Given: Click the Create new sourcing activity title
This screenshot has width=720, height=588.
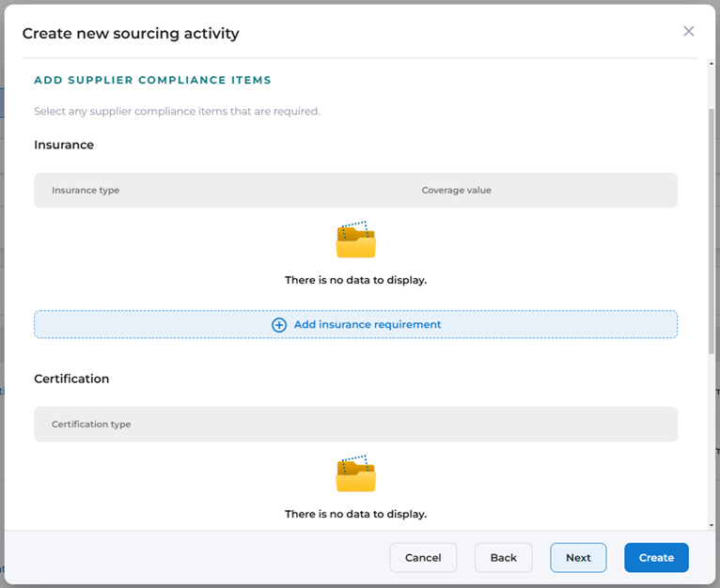Looking at the screenshot, I should coord(131,34).
